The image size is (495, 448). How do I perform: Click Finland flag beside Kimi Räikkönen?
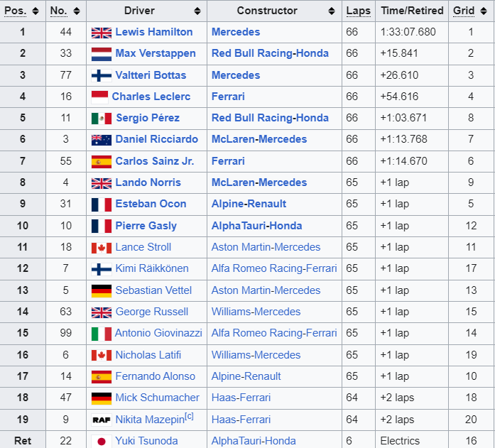[102, 269]
